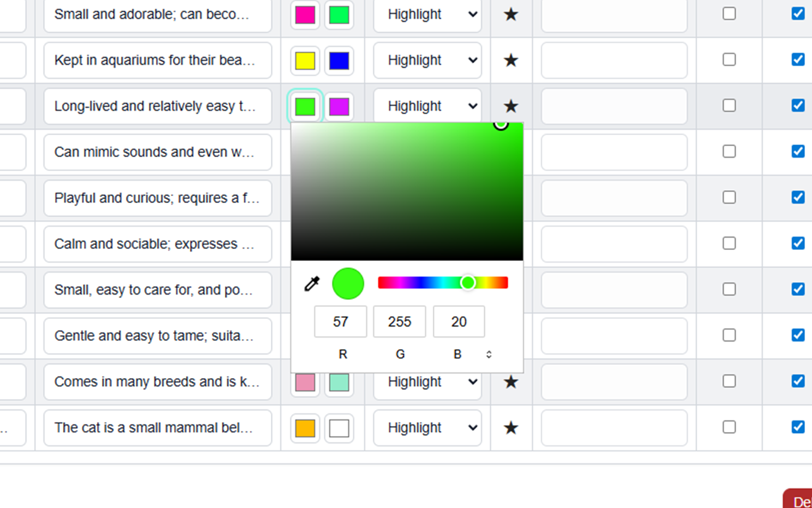The image size is (812, 508).
Task: Click inside the saturation gradient area
Action: pos(406,191)
